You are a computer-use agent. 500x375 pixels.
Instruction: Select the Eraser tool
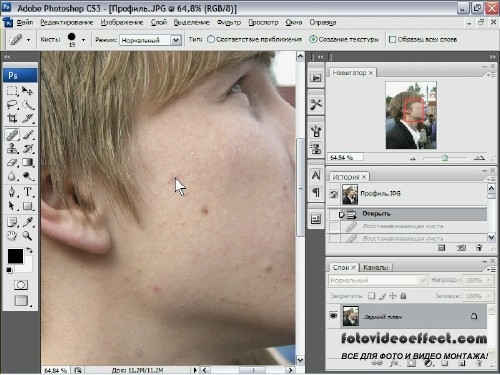(12, 162)
